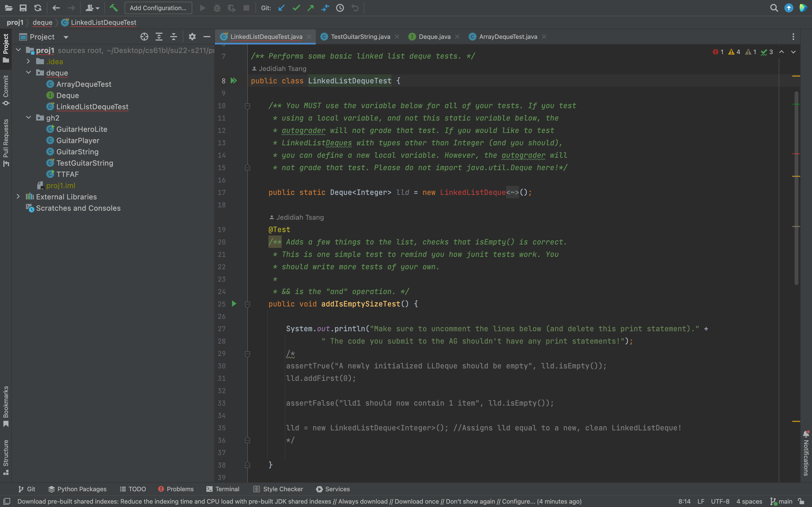Click Collapse All icon in Project panel
This screenshot has height=507, width=812.
pos(173,37)
